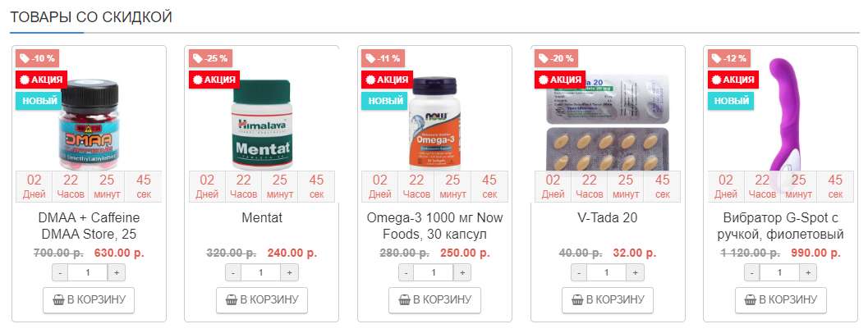Decrease quantity for V-Tada 20
Viewport: 868px width, 333px height.
[579, 273]
